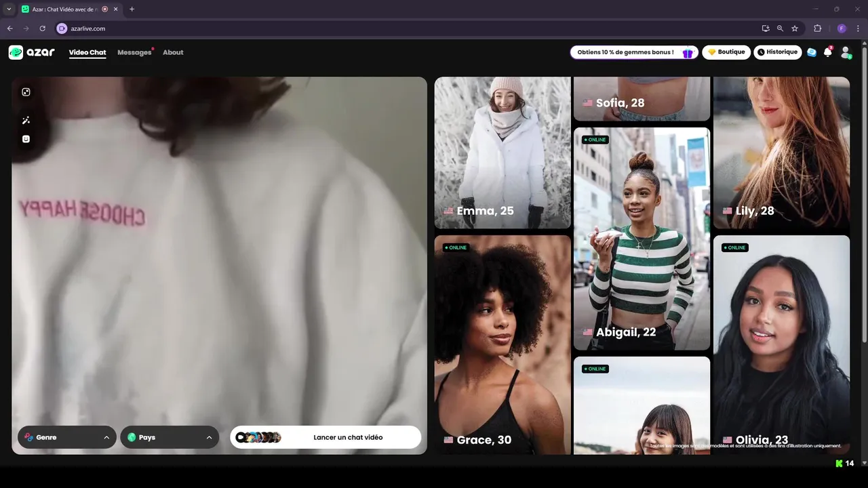The width and height of the screenshot is (868, 488).
Task: Open the magic wand effects tool
Action: pyautogui.click(x=26, y=120)
